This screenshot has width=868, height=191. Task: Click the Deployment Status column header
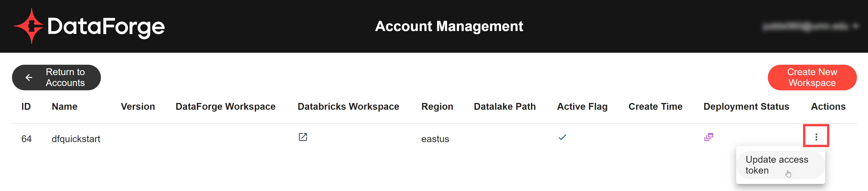(x=746, y=106)
